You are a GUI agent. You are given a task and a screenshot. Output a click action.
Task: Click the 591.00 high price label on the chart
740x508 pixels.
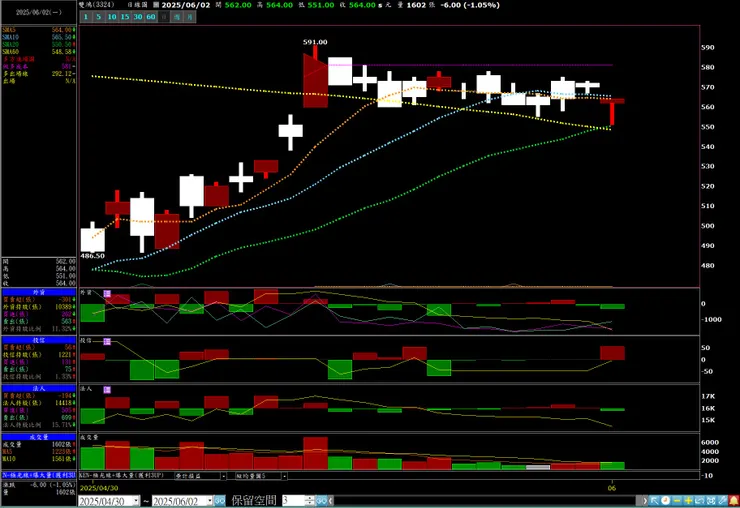315,42
